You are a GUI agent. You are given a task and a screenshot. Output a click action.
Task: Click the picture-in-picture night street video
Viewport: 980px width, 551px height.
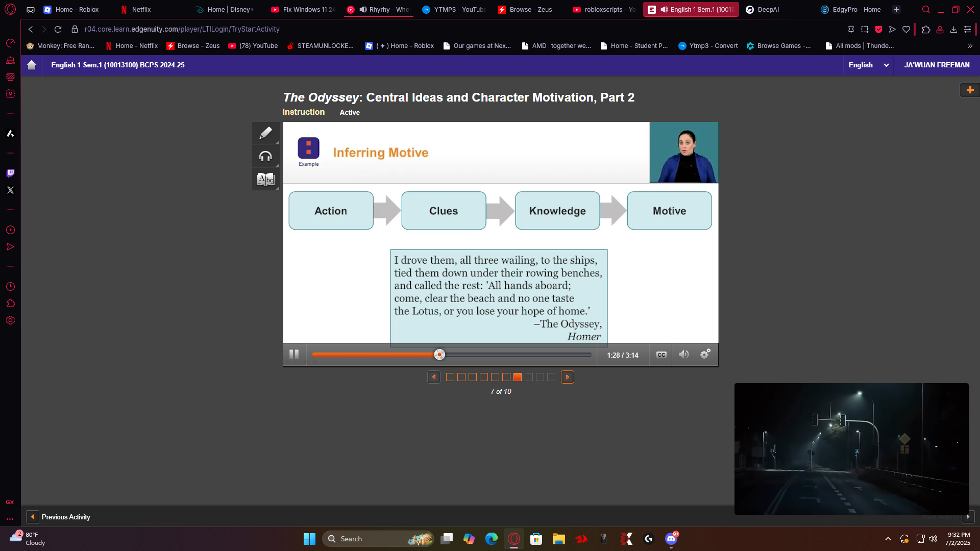coord(851,449)
